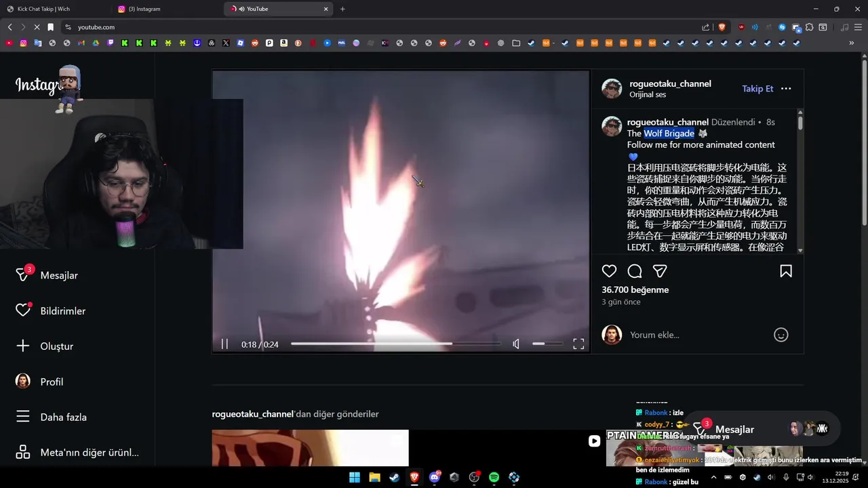Open the site settings icon in address bar
This screenshot has width=868, height=488.
[68, 27]
